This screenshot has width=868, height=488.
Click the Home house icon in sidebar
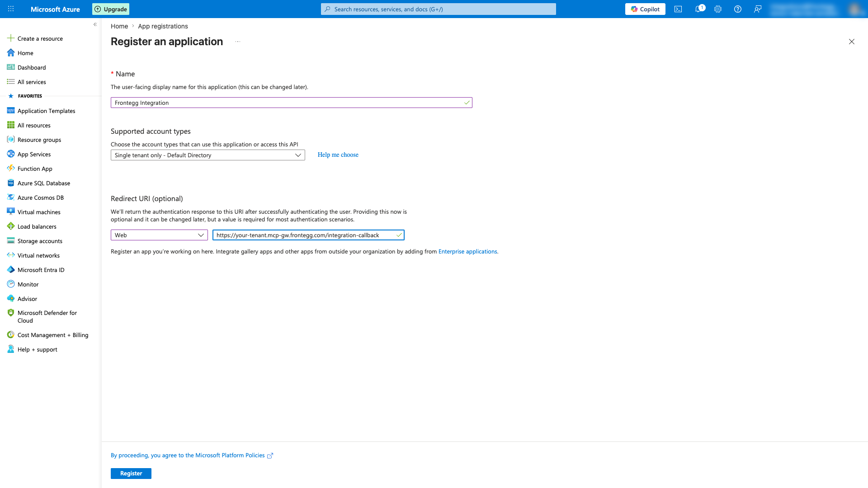11,53
